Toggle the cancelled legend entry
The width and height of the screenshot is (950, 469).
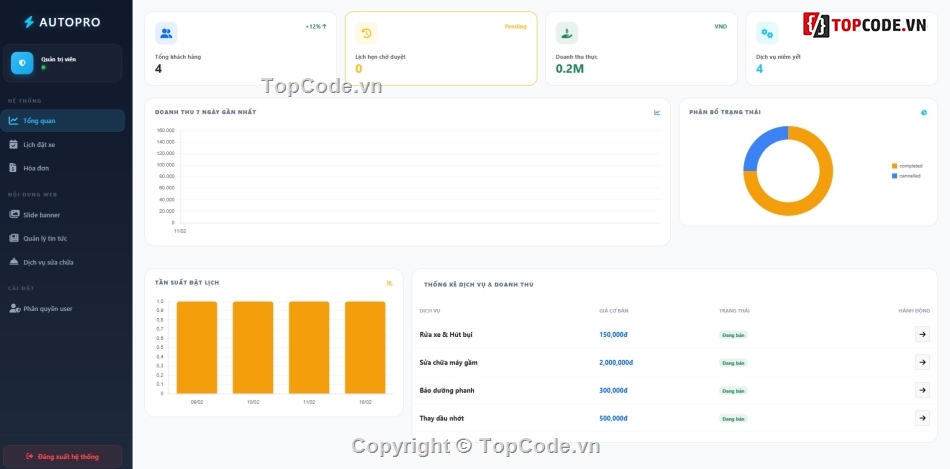[906, 176]
